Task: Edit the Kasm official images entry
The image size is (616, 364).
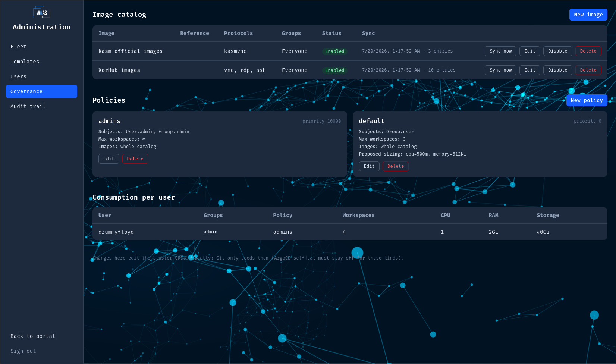Action: (529, 51)
